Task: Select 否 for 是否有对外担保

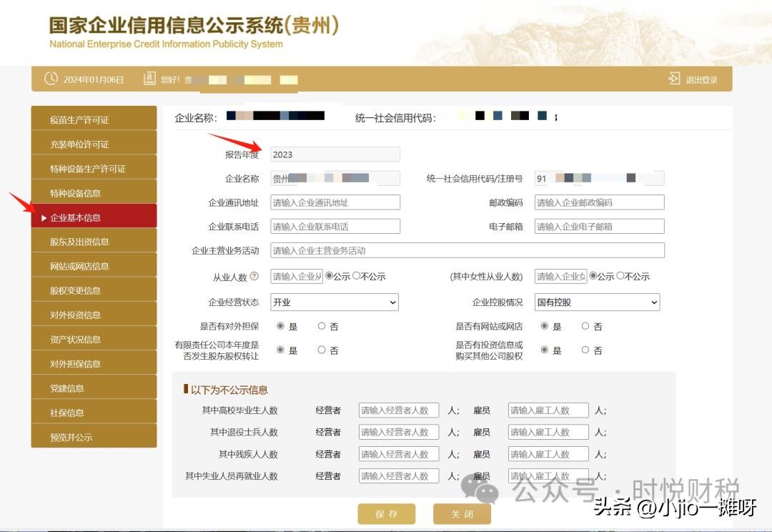Action: pos(322,326)
